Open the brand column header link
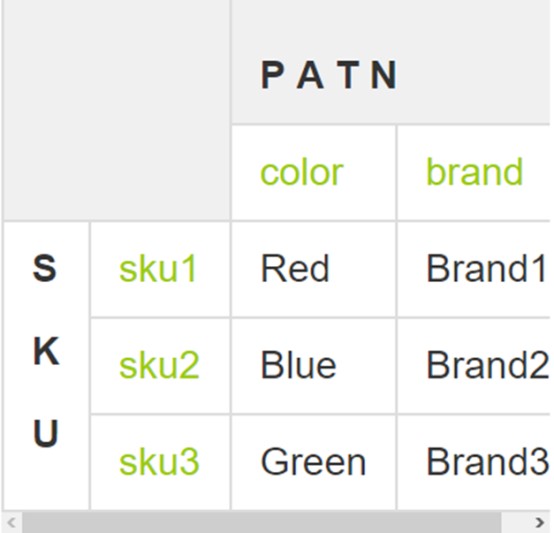 click(x=475, y=172)
